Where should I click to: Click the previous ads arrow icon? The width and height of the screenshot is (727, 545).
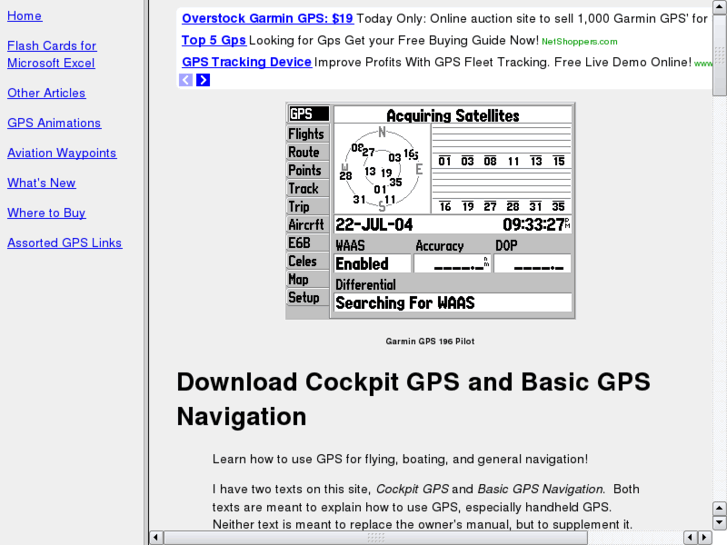(x=185, y=80)
